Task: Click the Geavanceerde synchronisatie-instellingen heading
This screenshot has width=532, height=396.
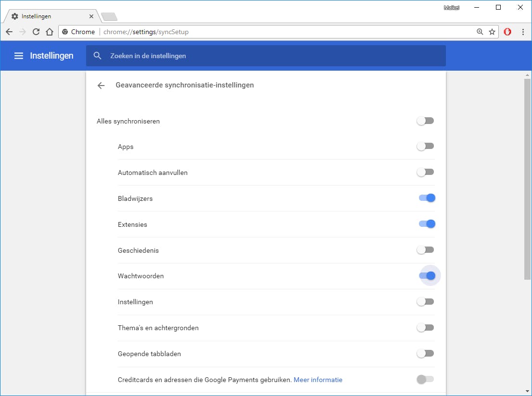Action: pos(185,85)
